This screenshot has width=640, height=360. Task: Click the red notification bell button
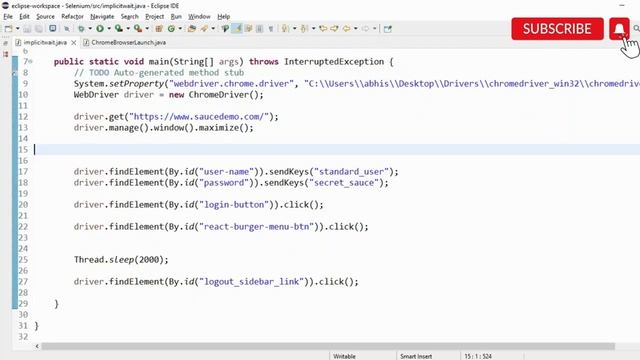click(x=619, y=29)
